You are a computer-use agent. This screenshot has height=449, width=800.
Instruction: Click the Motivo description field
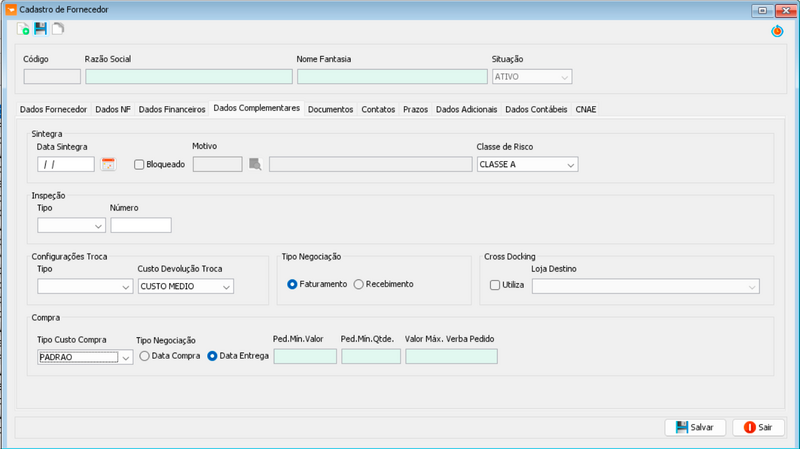click(370, 164)
